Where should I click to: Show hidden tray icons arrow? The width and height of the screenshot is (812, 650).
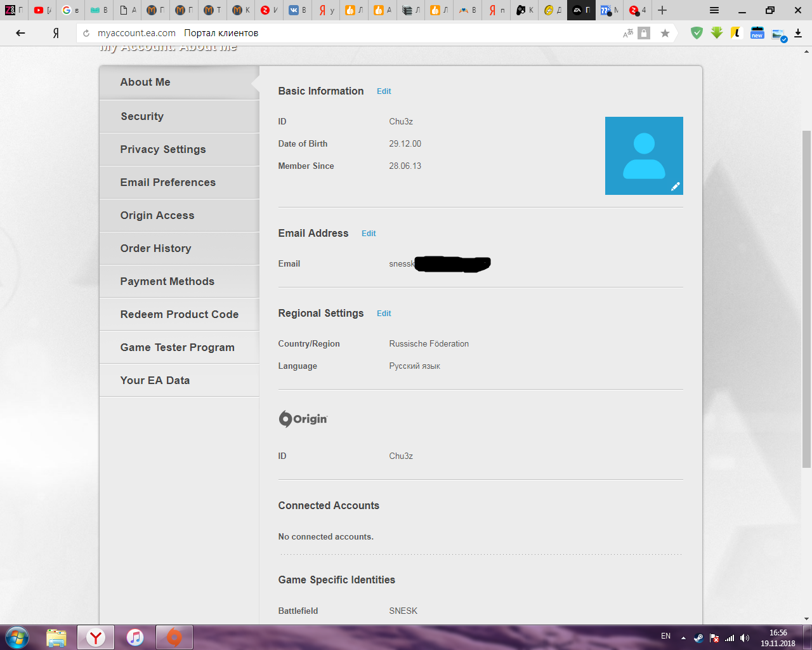pos(683,638)
